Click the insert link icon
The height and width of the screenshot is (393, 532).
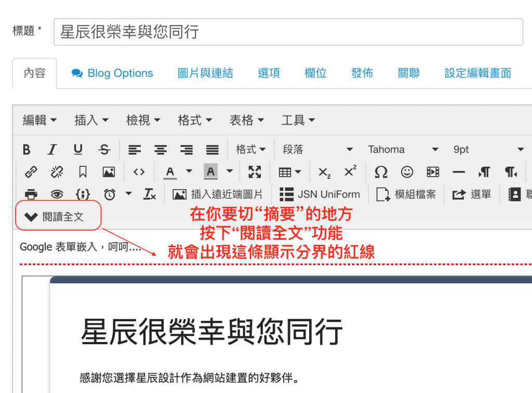pos(31,172)
